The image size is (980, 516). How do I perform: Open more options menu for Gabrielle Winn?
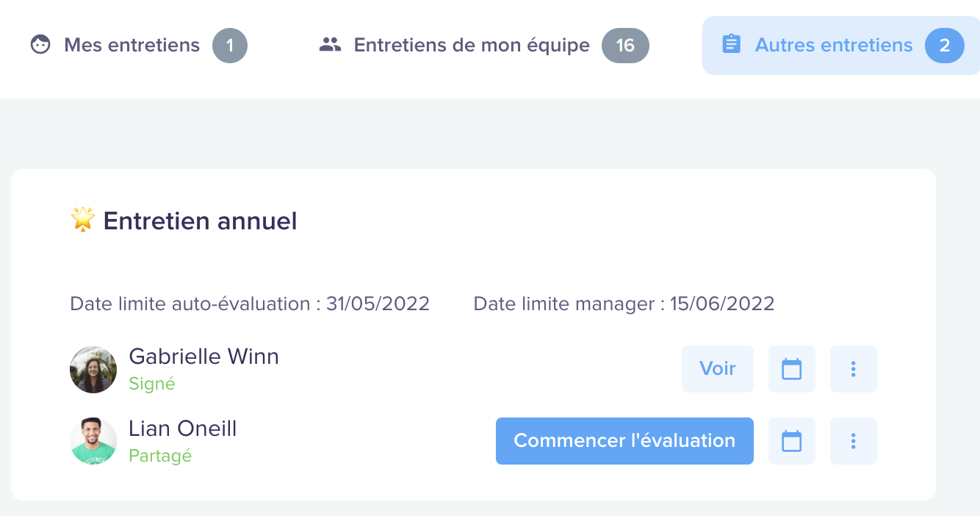point(854,369)
